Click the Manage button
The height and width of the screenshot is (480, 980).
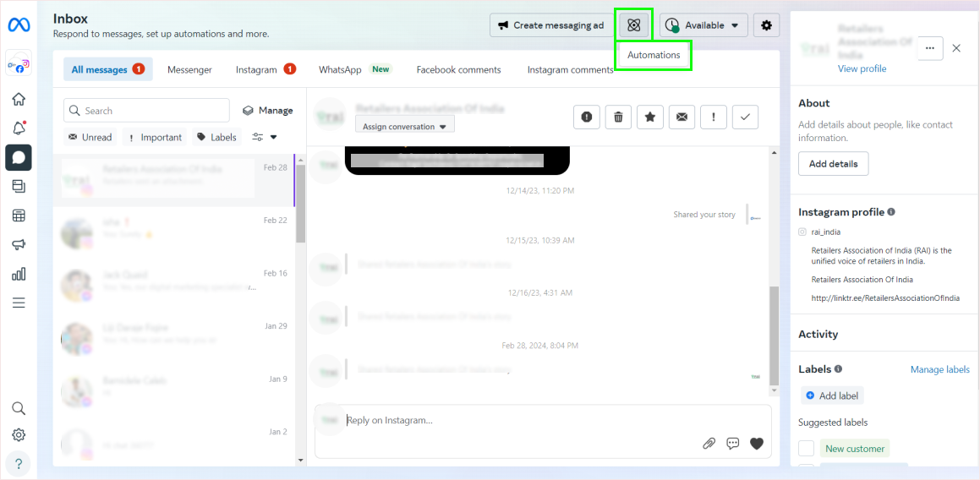coord(267,111)
